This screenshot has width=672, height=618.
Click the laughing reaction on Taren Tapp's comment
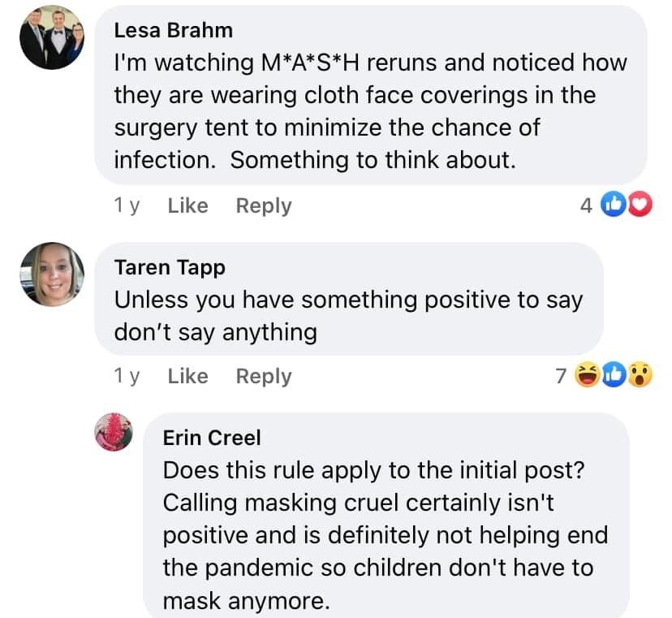click(x=586, y=377)
